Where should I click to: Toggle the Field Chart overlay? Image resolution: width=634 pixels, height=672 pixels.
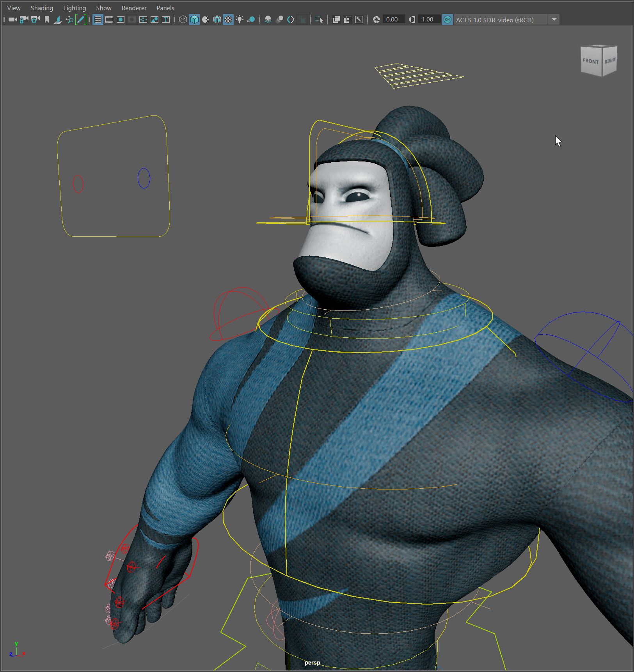[x=143, y=20]
